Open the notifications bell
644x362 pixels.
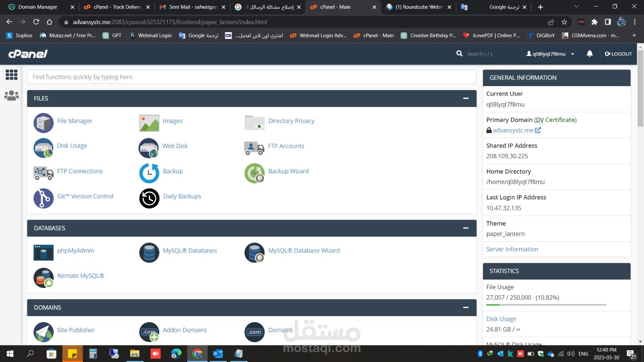point(590,53)
